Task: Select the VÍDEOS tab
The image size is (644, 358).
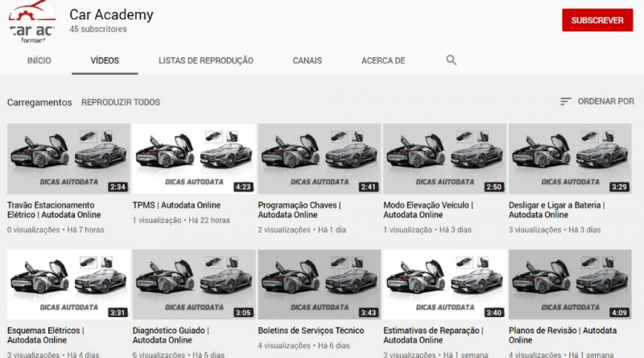Action: (x=105, y=60)
